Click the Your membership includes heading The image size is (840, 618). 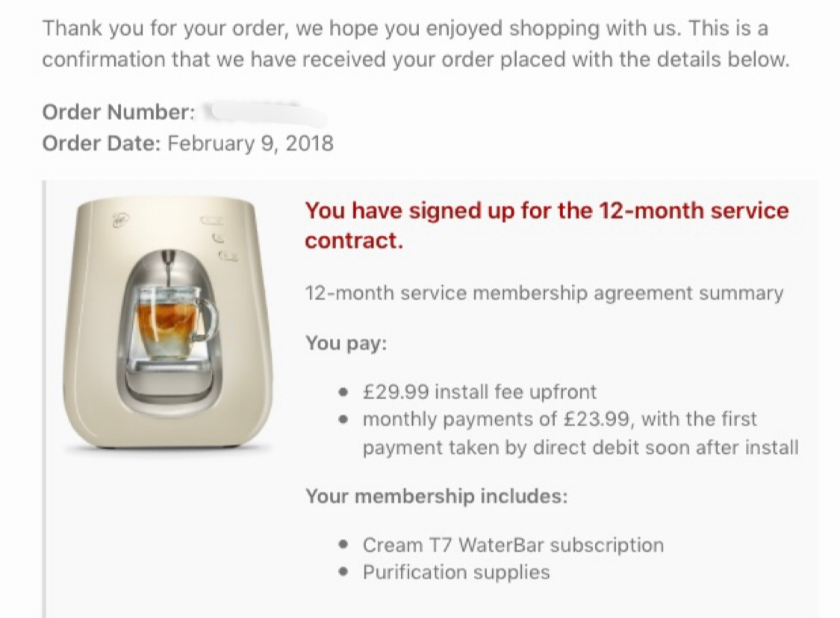click(437, 496)
